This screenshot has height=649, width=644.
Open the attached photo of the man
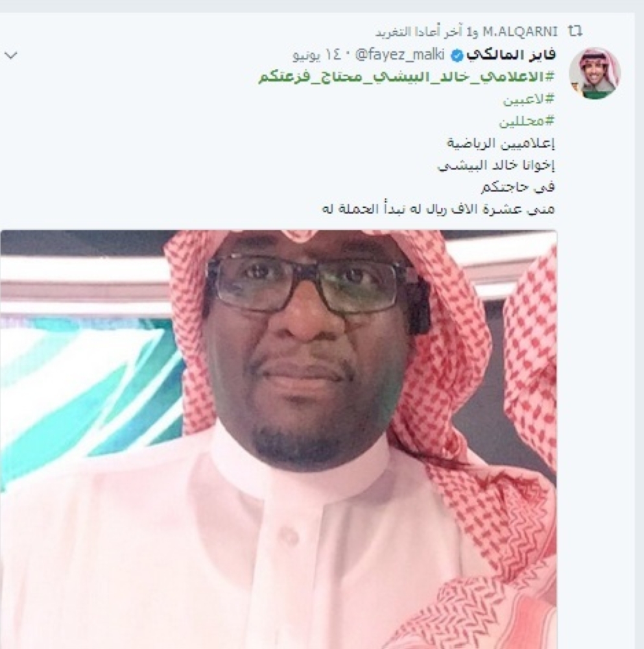279,439
